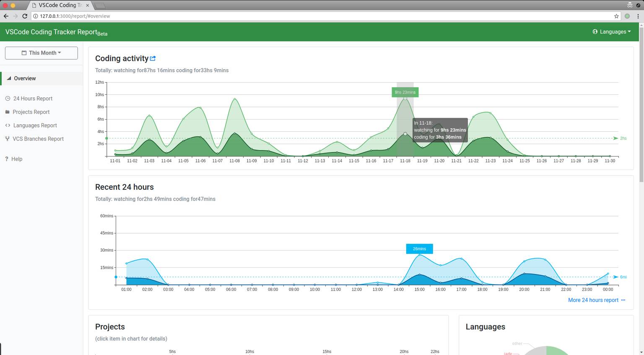Bookmark the page with the star icon
This screenshot has width=644, height=355.
(x=616, y=16)
